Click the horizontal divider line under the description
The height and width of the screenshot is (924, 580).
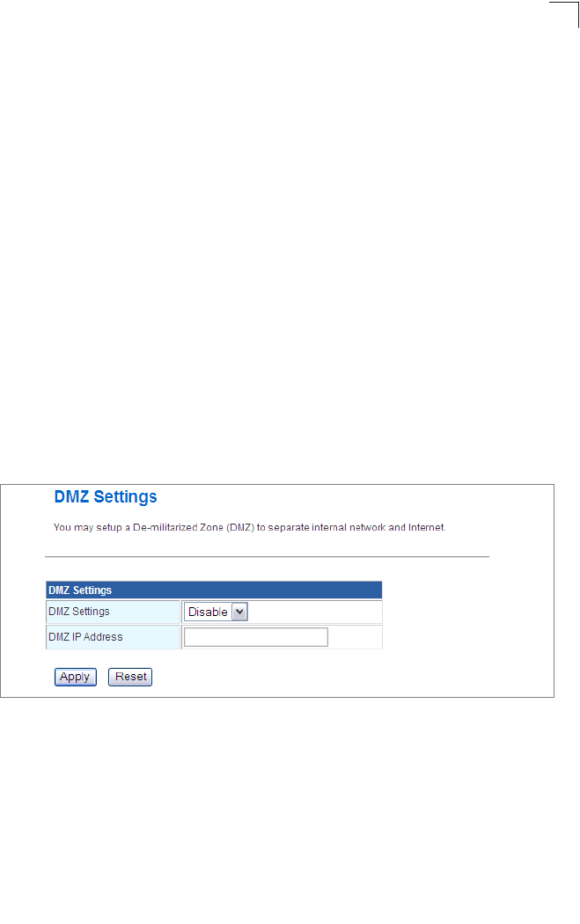tap(267, 556)
